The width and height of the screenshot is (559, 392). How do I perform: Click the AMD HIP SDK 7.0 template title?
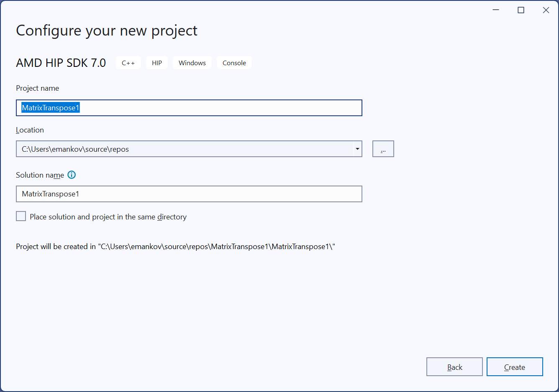click(61, 63)
